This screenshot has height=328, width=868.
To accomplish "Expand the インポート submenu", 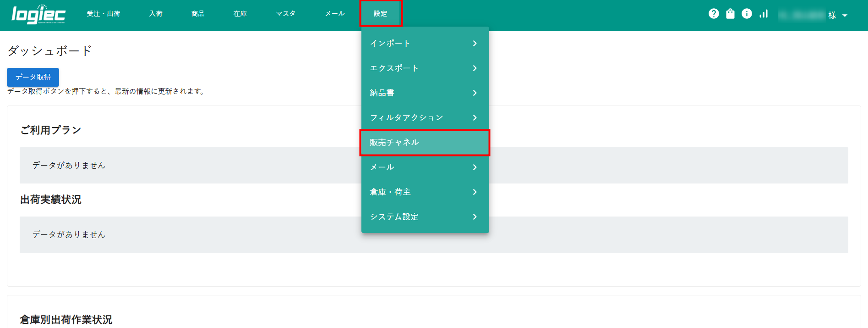I will (x=425, y=43).
